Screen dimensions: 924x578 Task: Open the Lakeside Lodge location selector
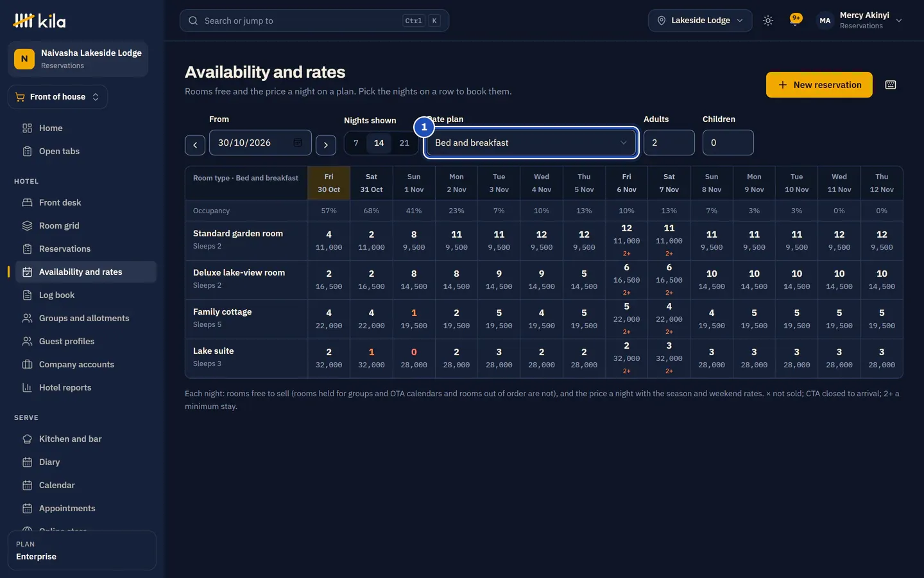[700, 21]
